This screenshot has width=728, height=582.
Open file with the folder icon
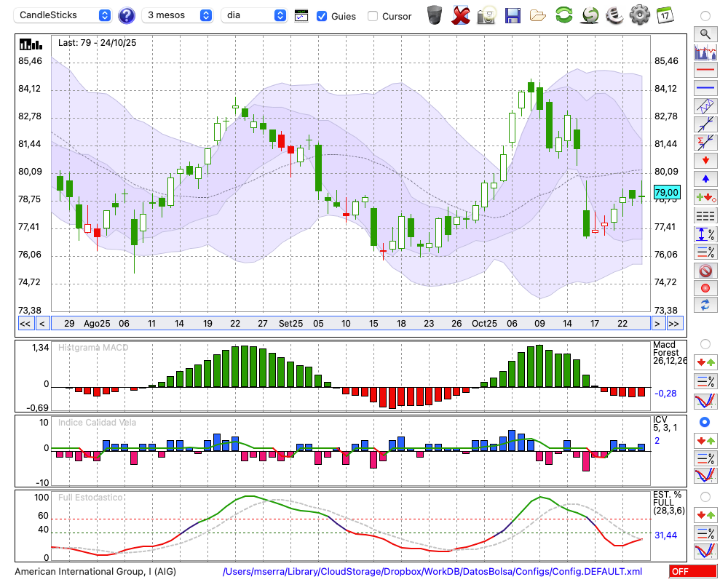538,16
